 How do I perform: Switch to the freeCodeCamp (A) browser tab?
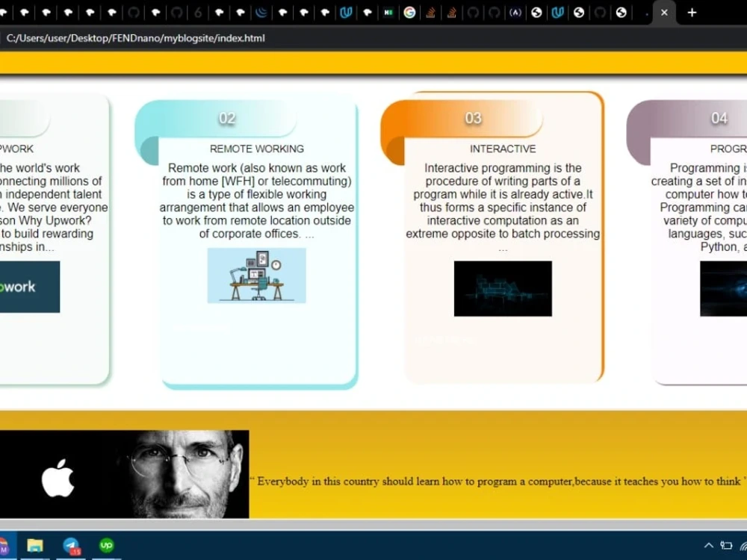pos(515,13)
